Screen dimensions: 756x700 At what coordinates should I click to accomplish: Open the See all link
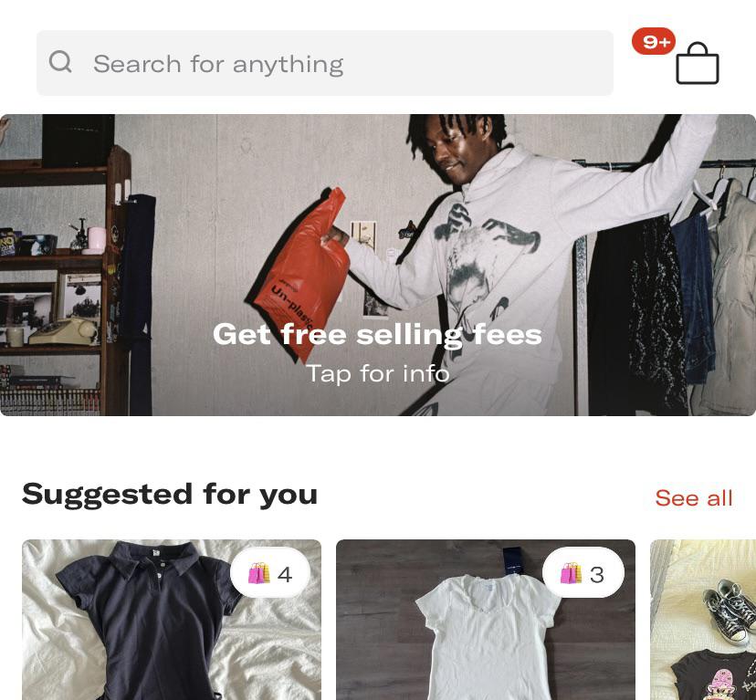click(x=694, y=498)
